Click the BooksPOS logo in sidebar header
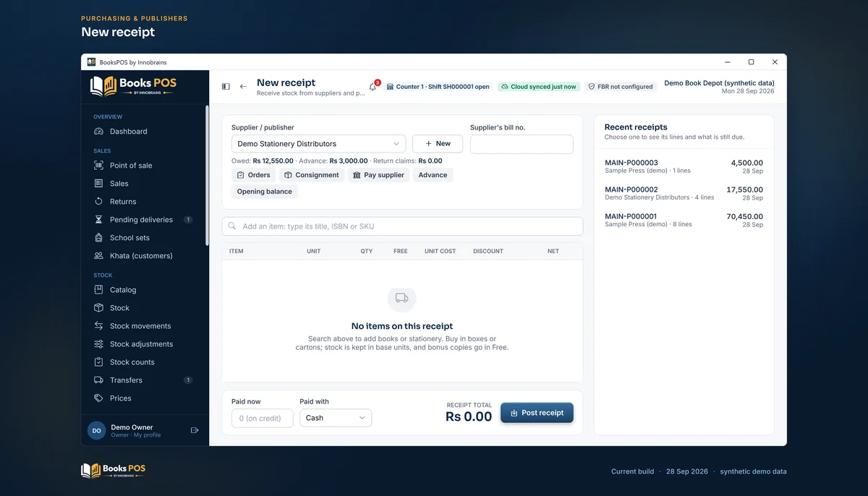 click(133, 86)
